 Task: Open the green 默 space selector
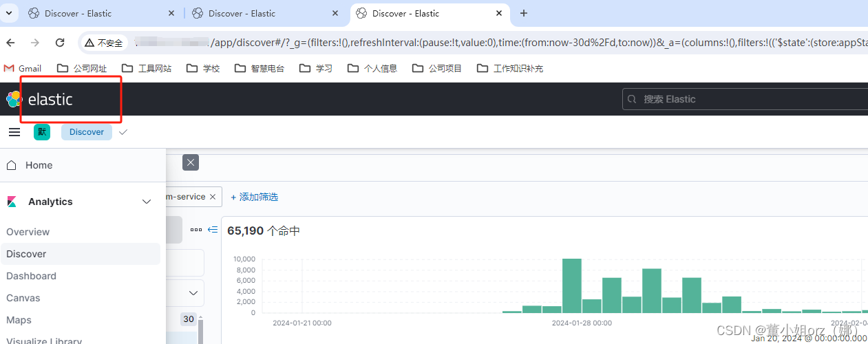coord(42,132)
